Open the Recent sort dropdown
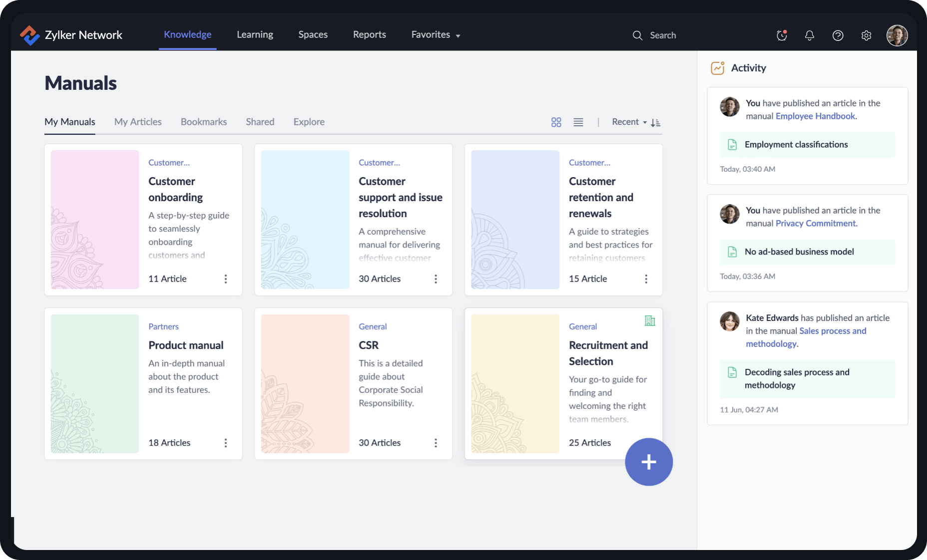 (x=629, y=122)
